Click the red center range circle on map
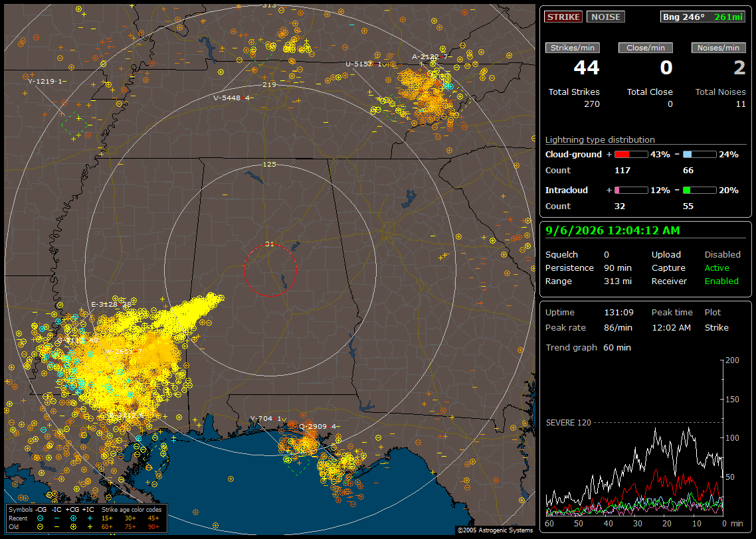The height and width of the screenshot is (539, 756). (270, 270)
